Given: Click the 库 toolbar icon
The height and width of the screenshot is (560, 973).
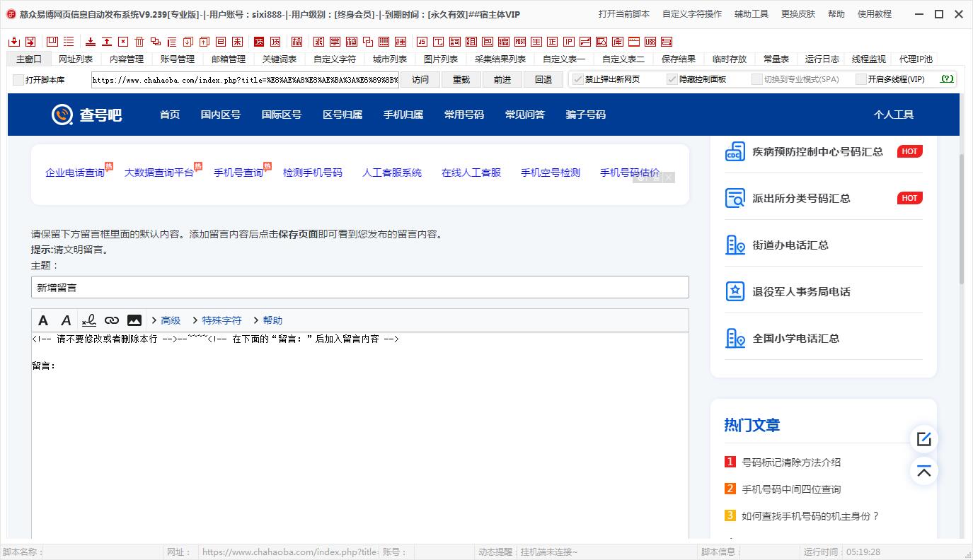Looking at the screenshot, I should [618, 42].
